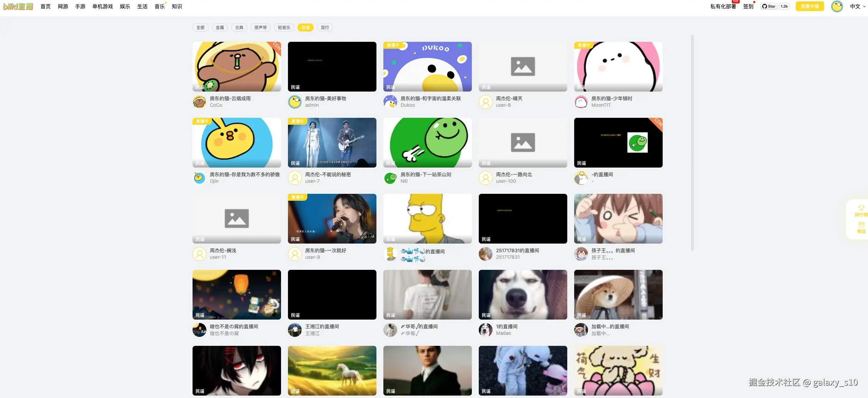The width and height of the screenshot is (868, 398).
Task: Click the admin smiley avatar
Action: (x=295, y=102)
